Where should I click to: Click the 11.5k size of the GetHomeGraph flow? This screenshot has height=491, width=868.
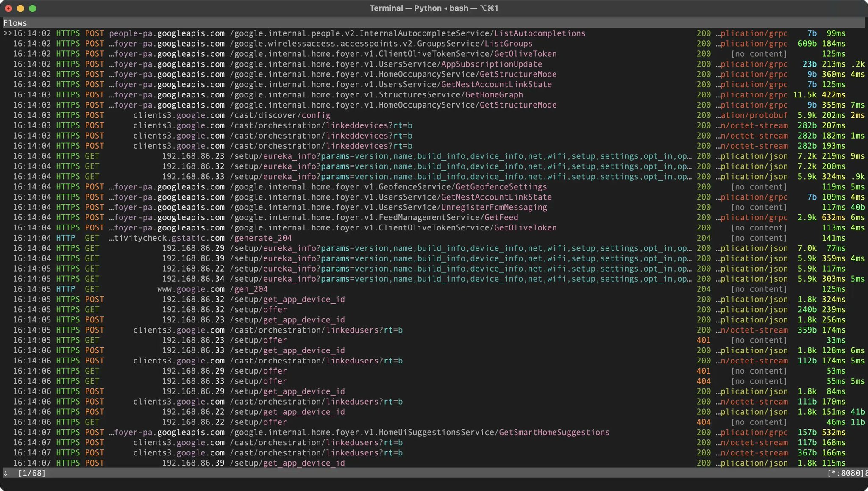(805, 95)
